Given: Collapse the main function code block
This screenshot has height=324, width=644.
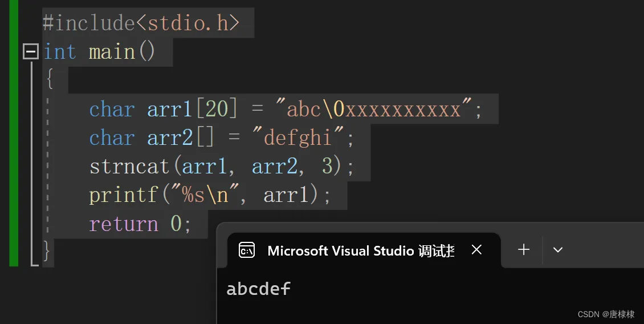Looking at the screenshot, I should [x=30, y=51].
